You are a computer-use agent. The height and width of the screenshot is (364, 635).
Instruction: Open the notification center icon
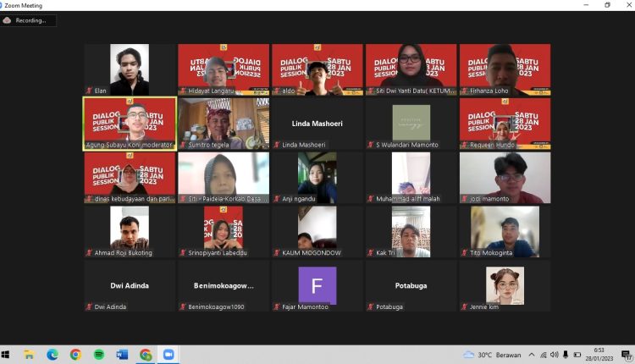point(626,355)
